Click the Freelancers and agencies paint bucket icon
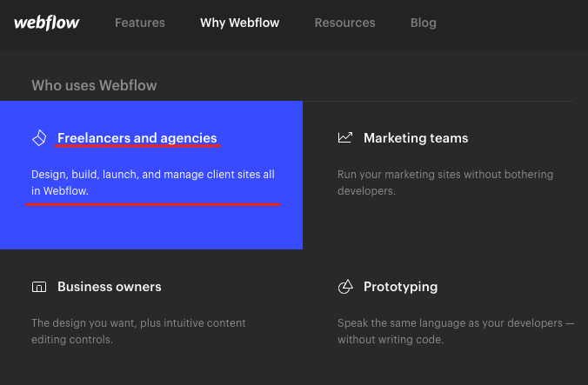This screenshot has width=588, height=385. tap(39, 138)
